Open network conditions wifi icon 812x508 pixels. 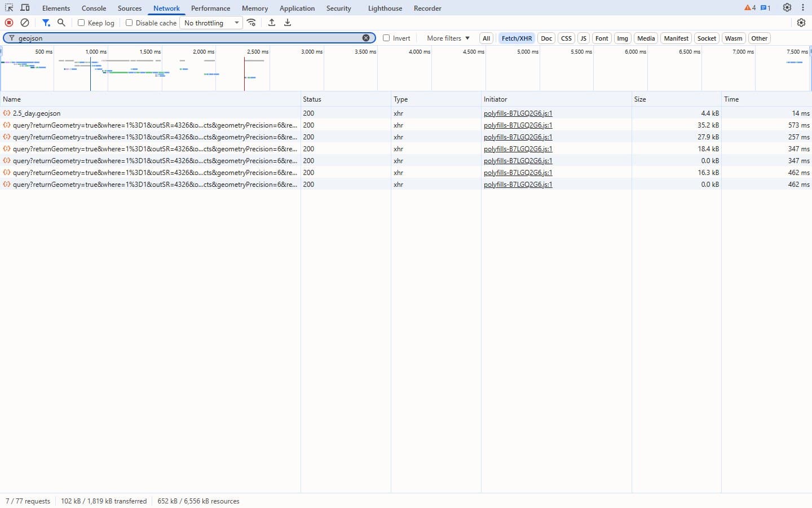(251, 23)
